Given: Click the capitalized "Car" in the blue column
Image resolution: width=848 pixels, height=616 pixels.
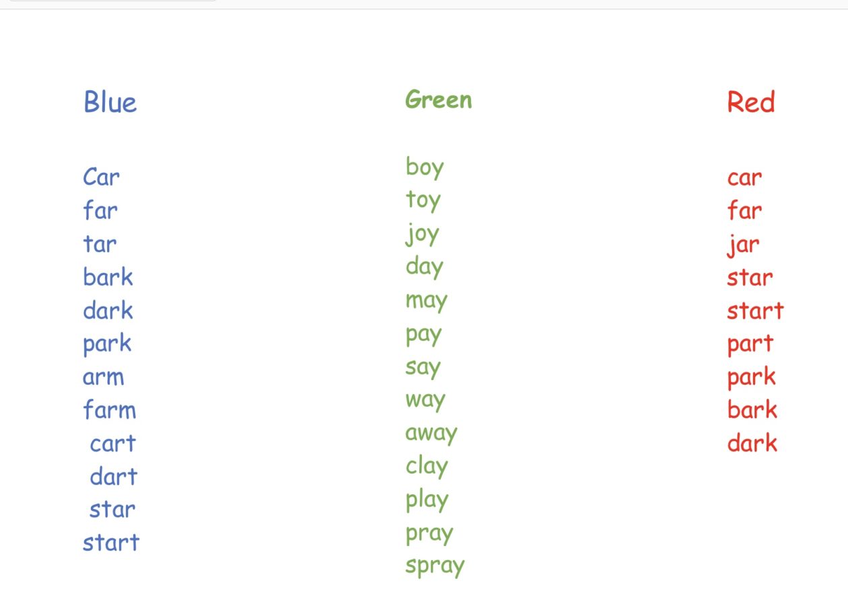Looking at the screenshot, I should coord(101,178).
